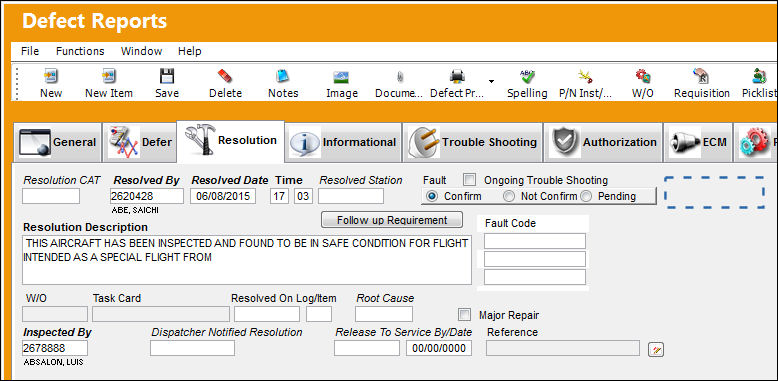
Task: Expand the Defect Print dropdown arrow
Action: (491, 81)
